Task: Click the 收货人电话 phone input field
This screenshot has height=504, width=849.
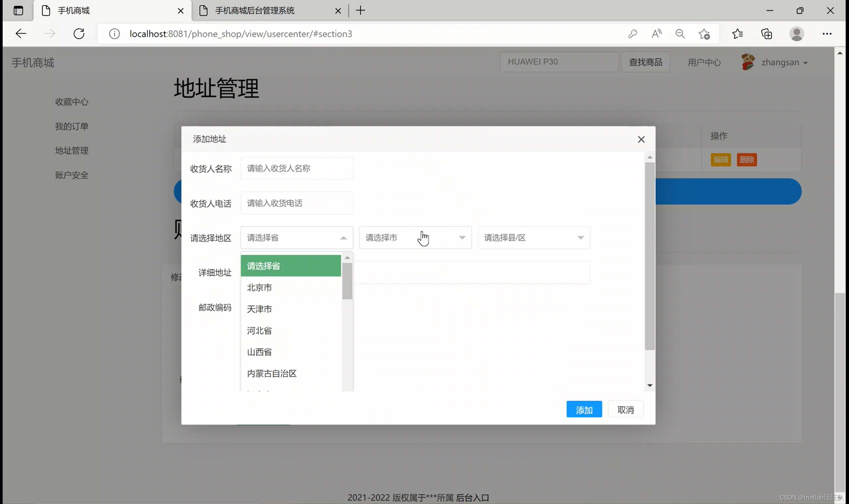Action: pos(296,203)
